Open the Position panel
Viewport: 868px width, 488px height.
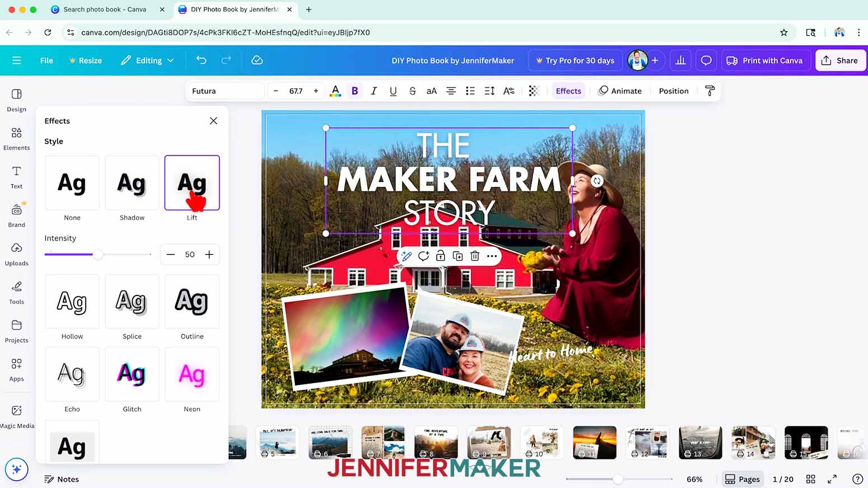click(674, 91)
